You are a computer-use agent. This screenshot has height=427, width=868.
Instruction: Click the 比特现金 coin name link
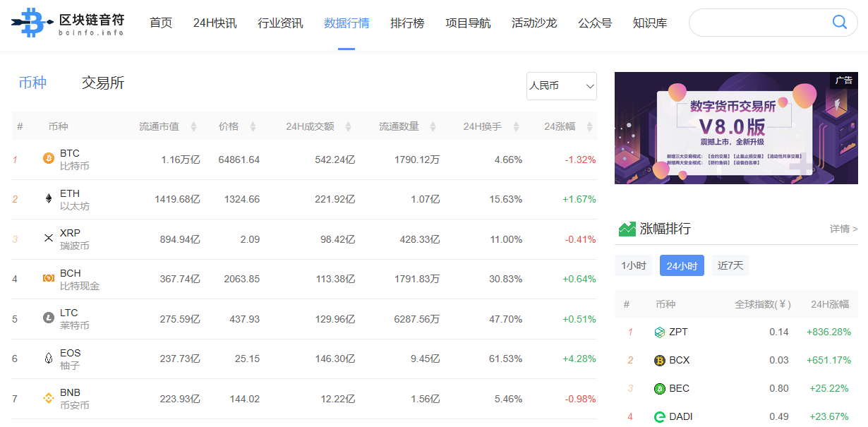pyautogui.click(x=80, y=286)
